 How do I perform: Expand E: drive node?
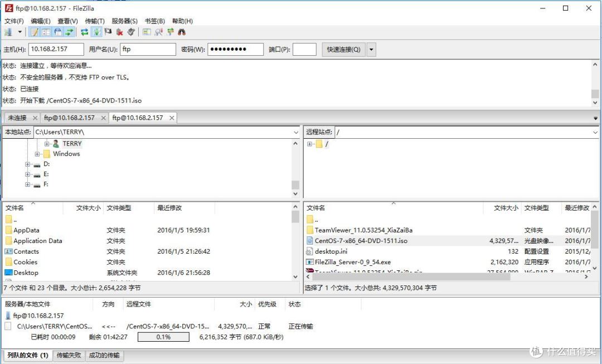pyautogui.click(x=28, y=174)
